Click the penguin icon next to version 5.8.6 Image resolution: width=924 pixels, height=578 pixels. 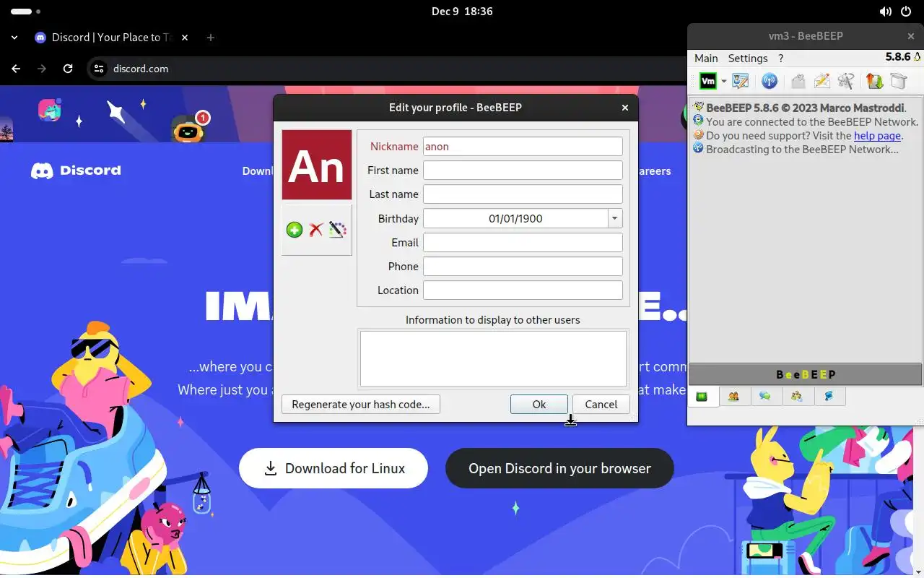point(918,57)
